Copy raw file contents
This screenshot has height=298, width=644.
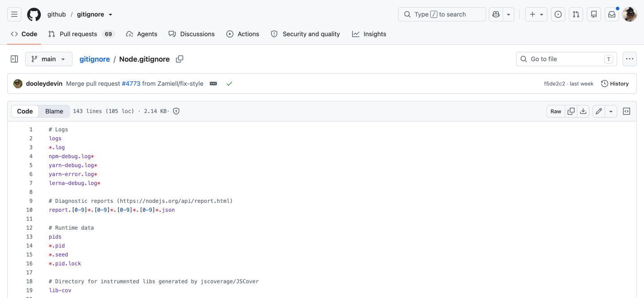pyautogui.click(x=571, y=111)
